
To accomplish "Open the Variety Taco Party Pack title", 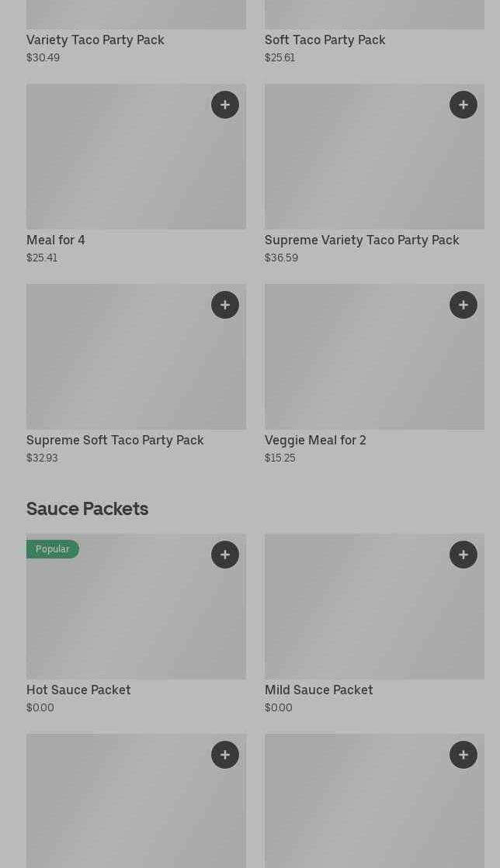I will pos(95,40).
